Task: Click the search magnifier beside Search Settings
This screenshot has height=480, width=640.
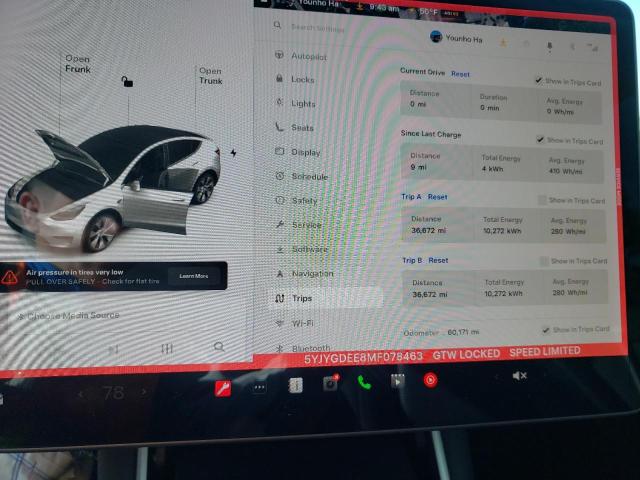Action: (x=278, y=25)
